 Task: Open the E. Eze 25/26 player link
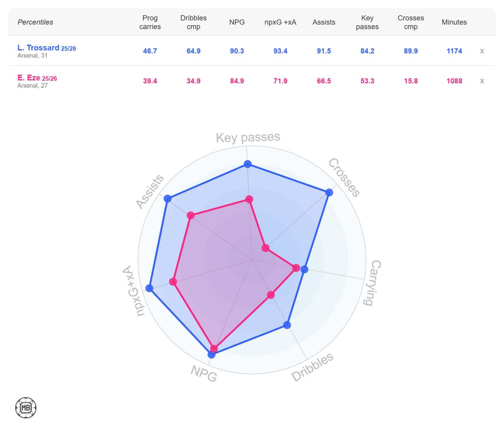[x=37, y=78]
